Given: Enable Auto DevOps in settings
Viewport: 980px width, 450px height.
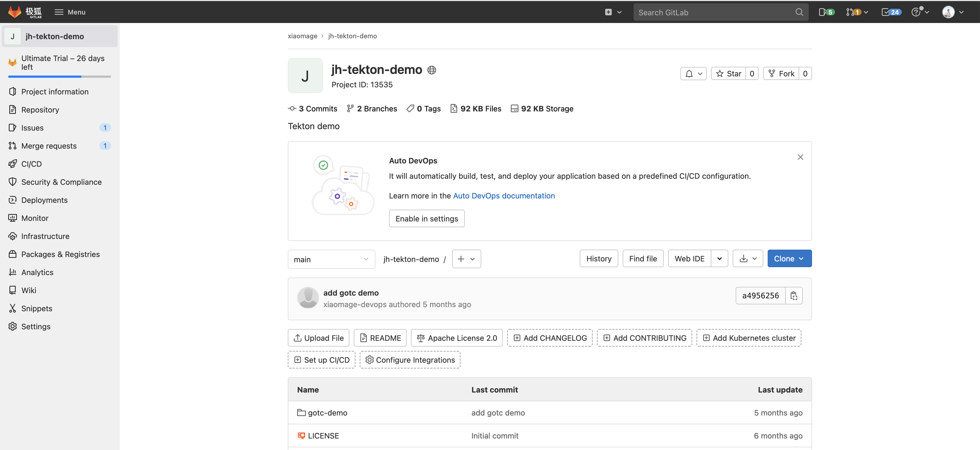Looking at the screenshot, I should (x=427, y=218).
